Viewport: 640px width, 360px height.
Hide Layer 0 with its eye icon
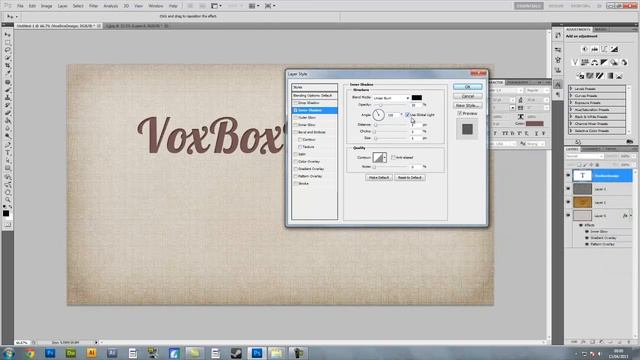tap(568, 216)
